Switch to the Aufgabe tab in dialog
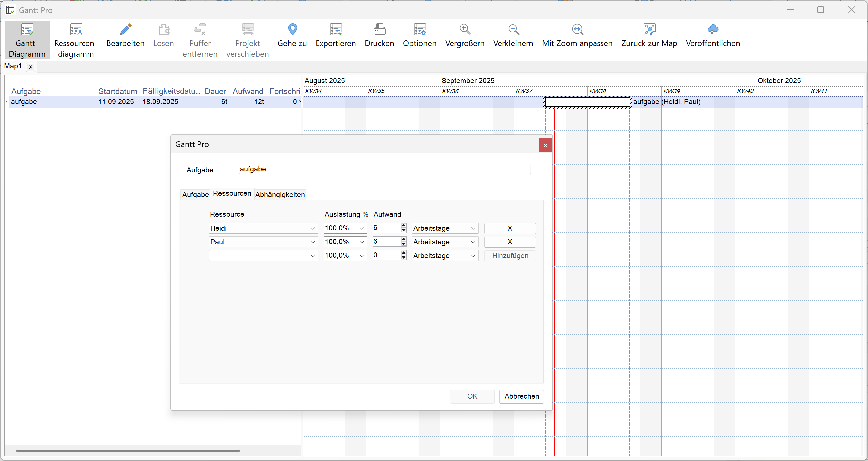The height and width of the screenshot is (461, 868). (x=195, y=194)
